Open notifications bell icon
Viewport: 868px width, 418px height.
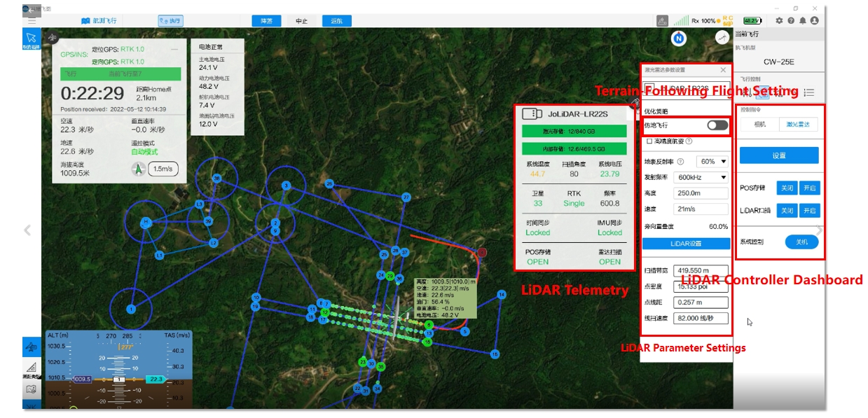[803, 21]
